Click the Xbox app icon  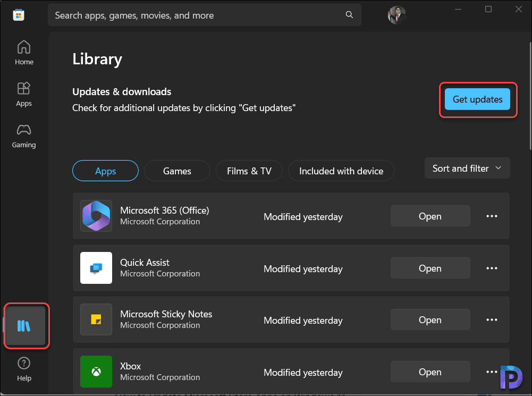(96, 372)
